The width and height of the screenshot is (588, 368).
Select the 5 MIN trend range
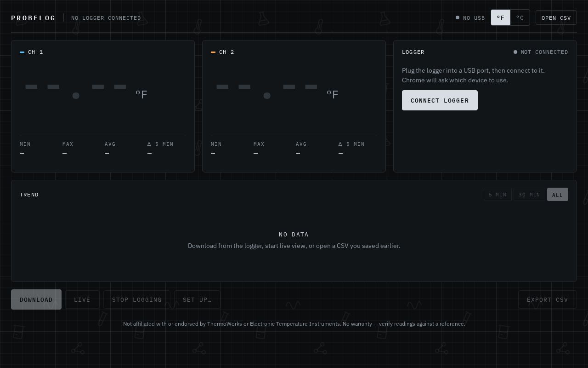point(498,195)
